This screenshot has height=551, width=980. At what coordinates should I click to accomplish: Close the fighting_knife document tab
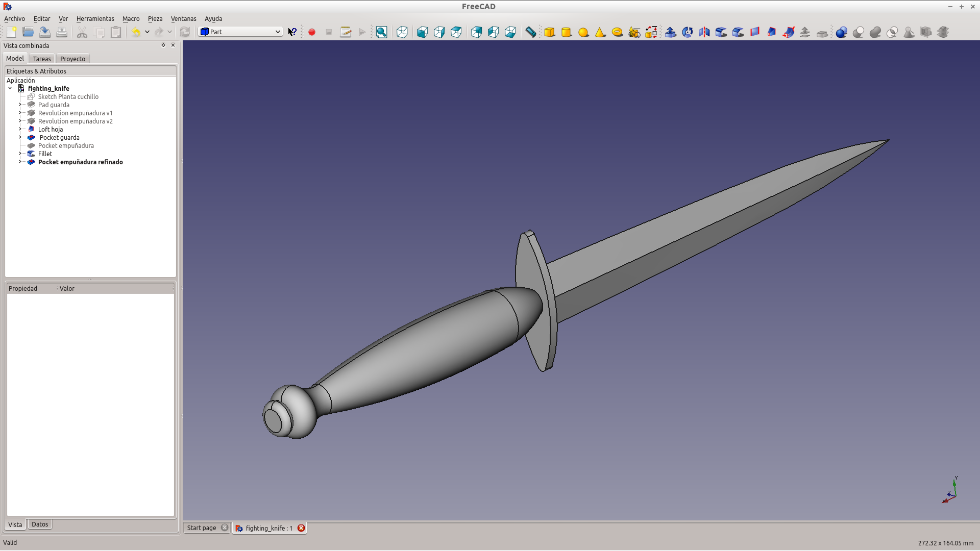click(x=301, y=528)
